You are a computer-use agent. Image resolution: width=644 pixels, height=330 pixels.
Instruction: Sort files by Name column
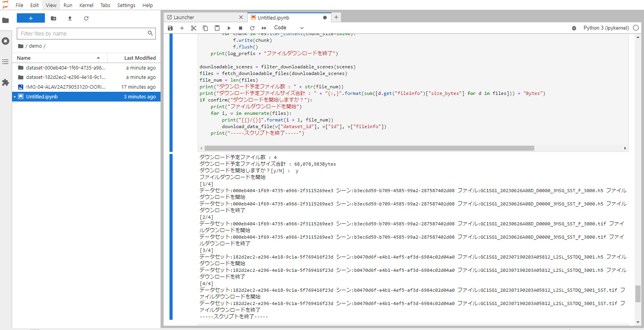59,58
